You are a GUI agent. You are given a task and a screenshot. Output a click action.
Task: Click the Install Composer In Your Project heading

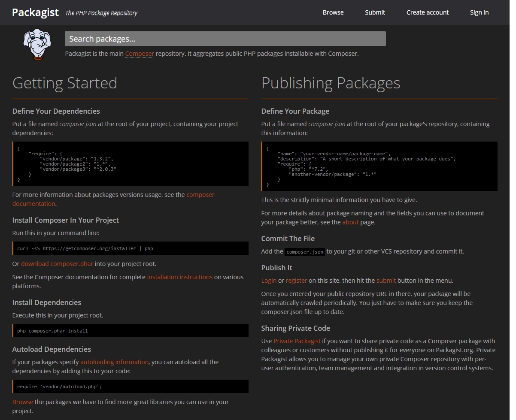[x=66, y=220]
